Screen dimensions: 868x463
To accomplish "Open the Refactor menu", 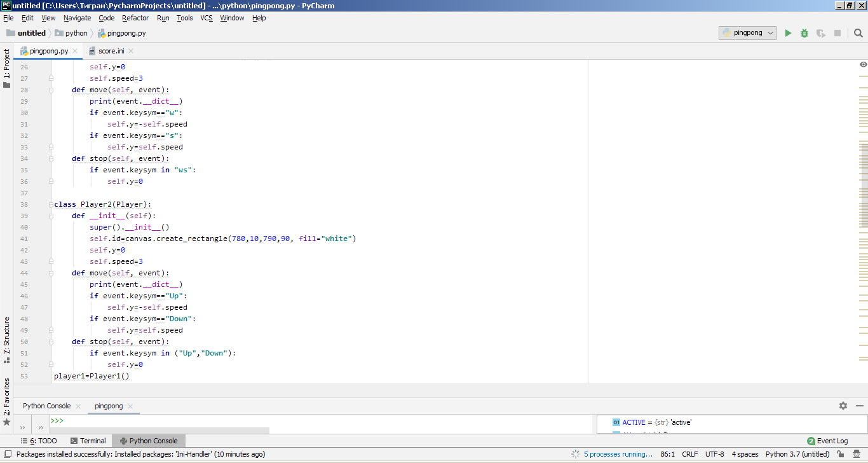I will [135, 18].
